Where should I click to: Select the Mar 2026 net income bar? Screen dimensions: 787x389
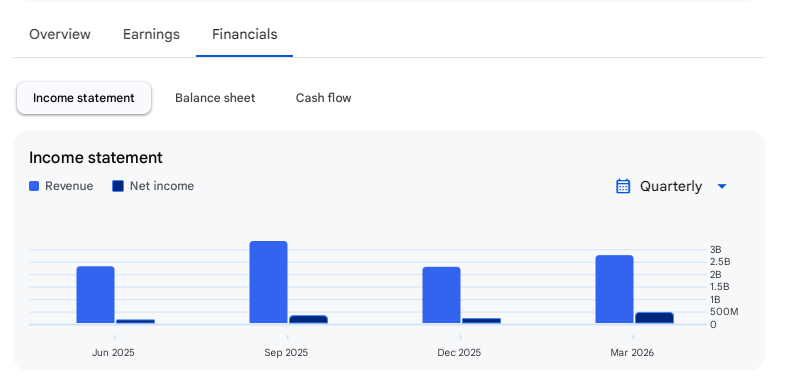[x=654, y=318]
